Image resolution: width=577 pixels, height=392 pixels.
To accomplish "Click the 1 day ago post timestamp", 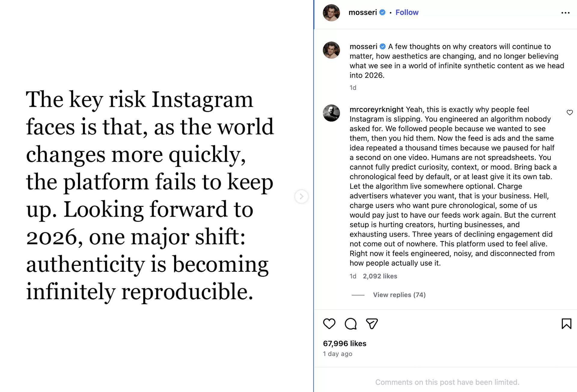I will (337, 354).
